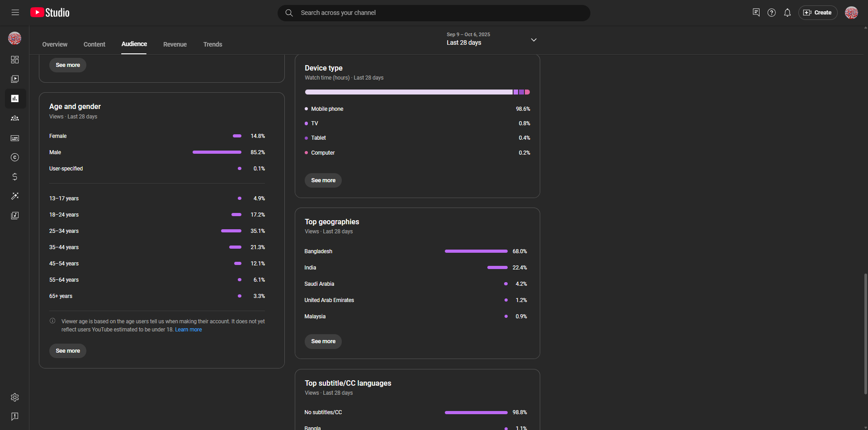Open the notifications bell

(787, 13)
